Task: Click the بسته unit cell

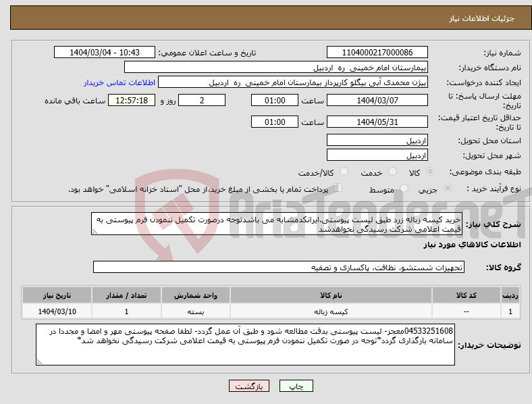Action: [x=196, y=311]
